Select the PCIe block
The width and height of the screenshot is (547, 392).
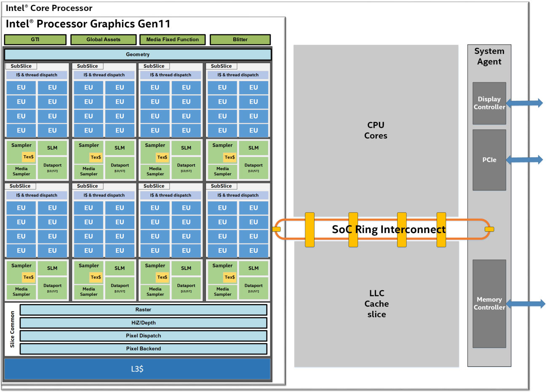tap(489, 160)
